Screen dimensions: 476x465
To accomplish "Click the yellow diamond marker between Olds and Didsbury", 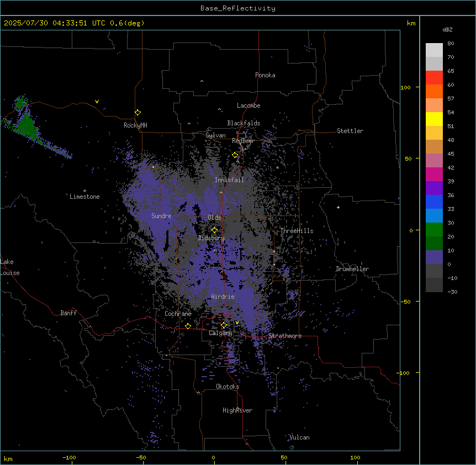I will 214,230.
